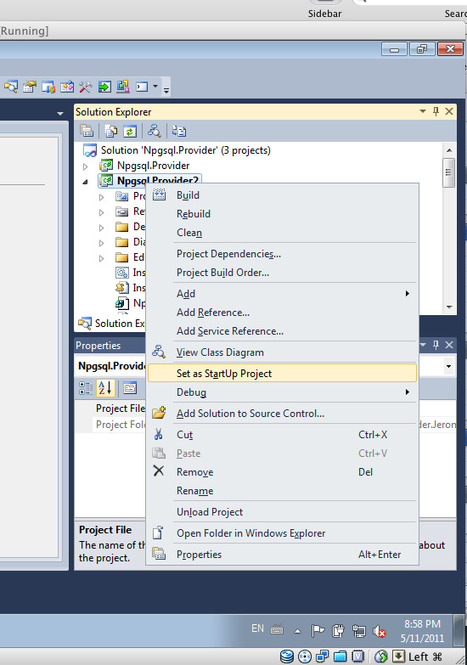467x665 pixels.
Task: Expand the 'Di' folder node
Action: click(101, 243)
